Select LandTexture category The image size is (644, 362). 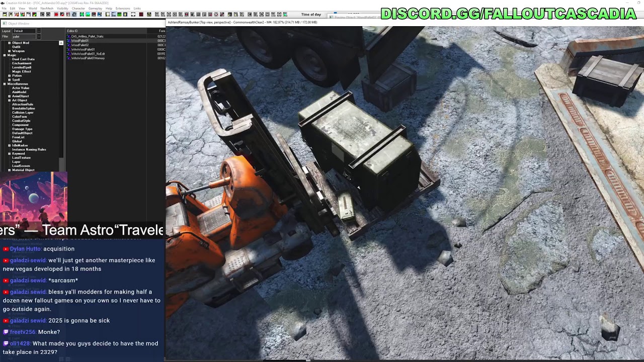[x=21, y=157]
